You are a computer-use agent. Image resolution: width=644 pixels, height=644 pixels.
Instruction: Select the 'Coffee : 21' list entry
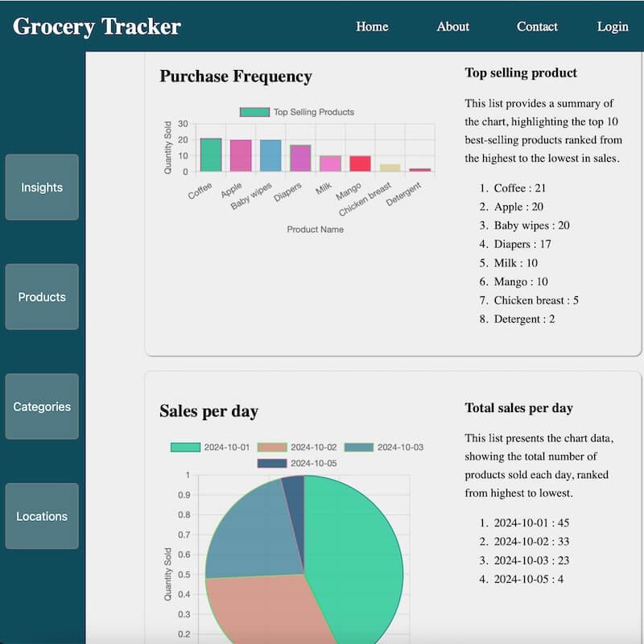pyautogui.click(x=519, y=188)
